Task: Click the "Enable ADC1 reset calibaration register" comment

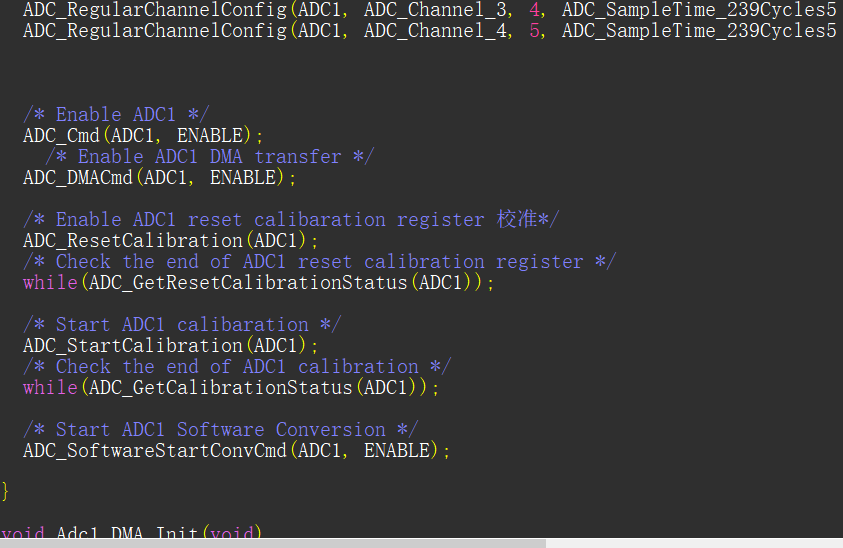Action: tap(291, 219)
